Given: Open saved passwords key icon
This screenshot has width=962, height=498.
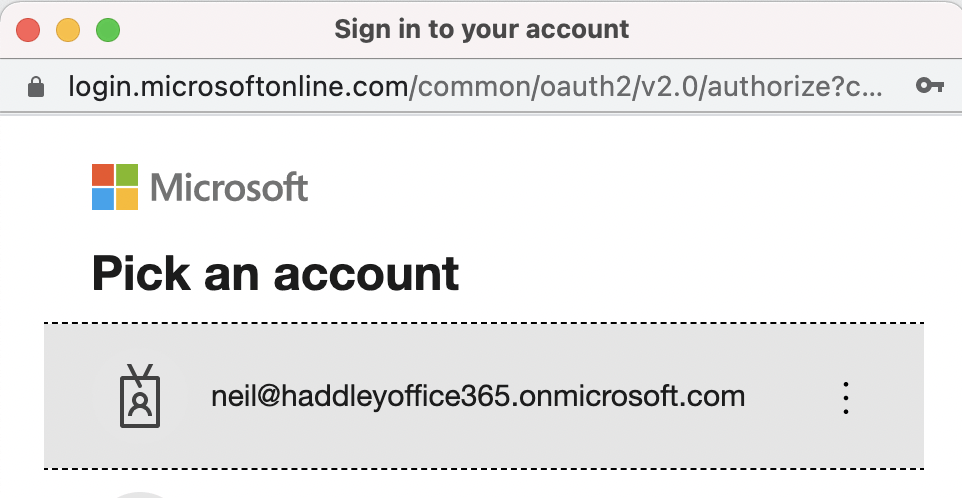Looking at the screenshot, I should point(930,87).
